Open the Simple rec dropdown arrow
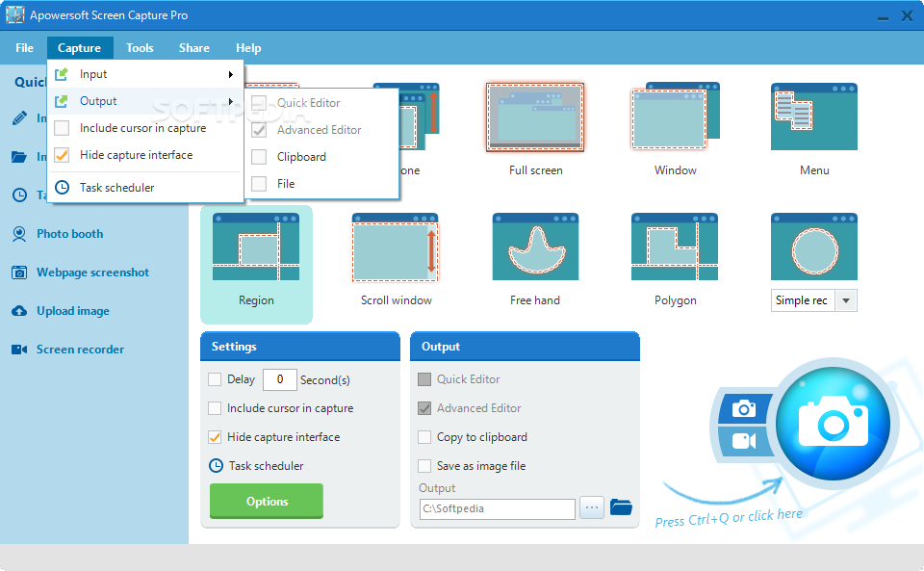The image size is (924, 571). click(846, 300)
